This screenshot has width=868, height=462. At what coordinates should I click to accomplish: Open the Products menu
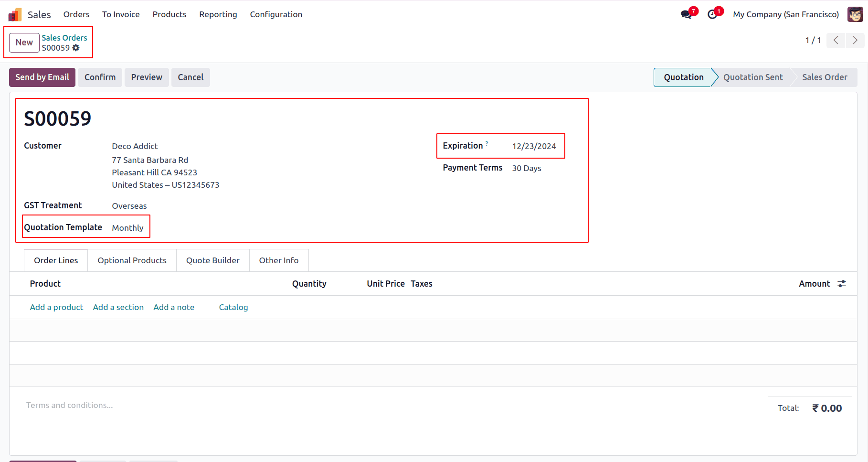pyautogui.click(x=169, y=14)
